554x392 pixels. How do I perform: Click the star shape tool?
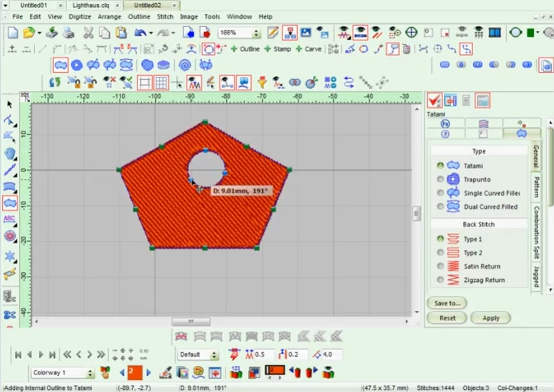[x=9, y=256]
